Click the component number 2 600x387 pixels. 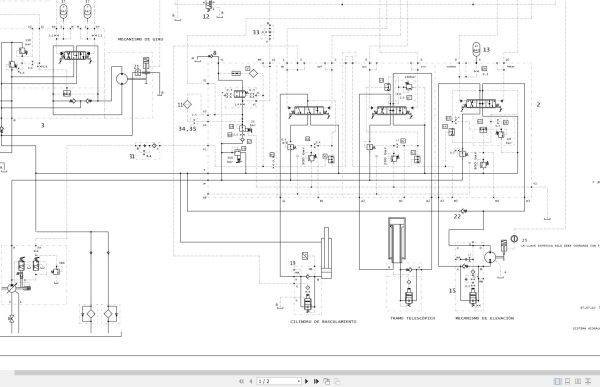tap(538, 104)
